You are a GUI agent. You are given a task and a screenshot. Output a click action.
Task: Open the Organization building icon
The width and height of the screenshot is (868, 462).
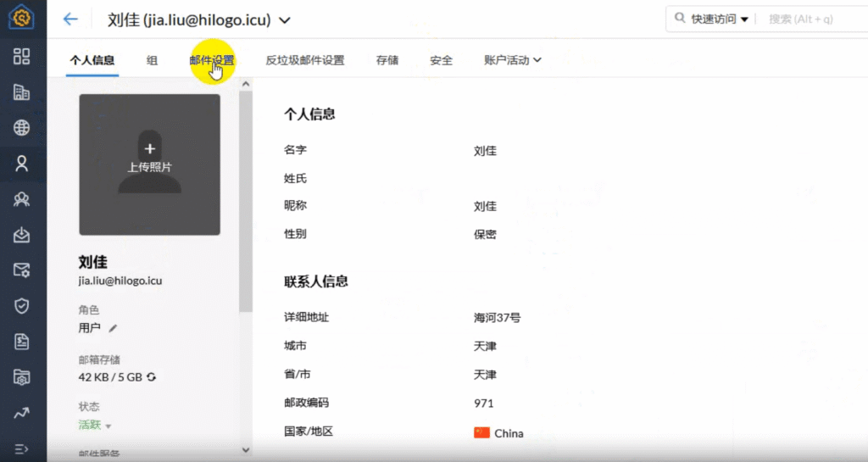22,92
